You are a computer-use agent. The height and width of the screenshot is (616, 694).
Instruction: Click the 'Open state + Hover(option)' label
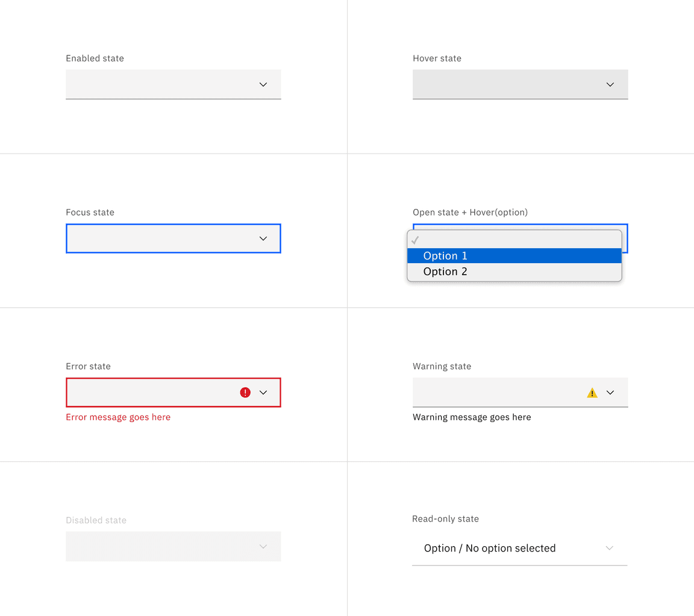click(x=470, y=212)
